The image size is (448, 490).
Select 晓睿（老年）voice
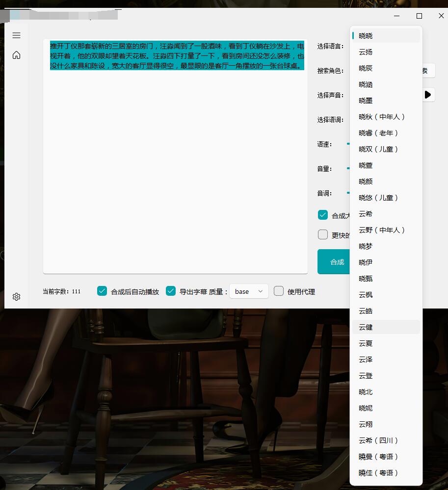[x=386, y=133]
